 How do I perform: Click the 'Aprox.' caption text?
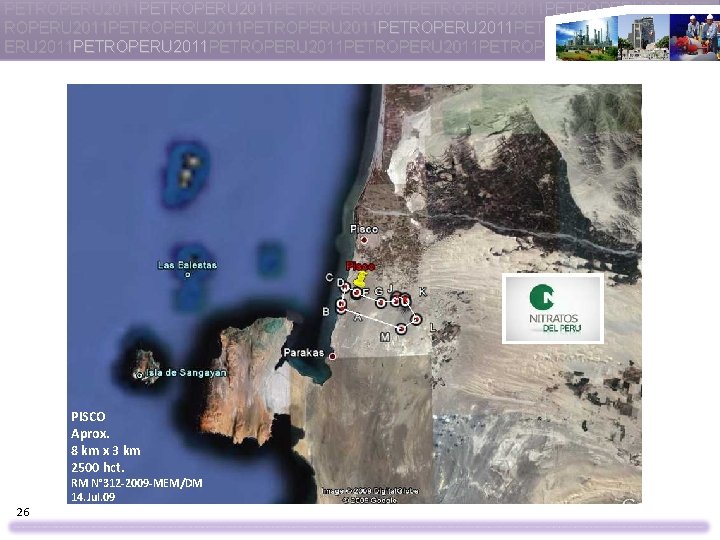point(90,434)
